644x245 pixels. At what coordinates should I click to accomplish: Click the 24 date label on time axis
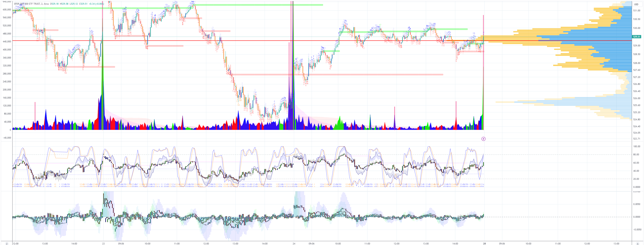(x=294, y=243)
